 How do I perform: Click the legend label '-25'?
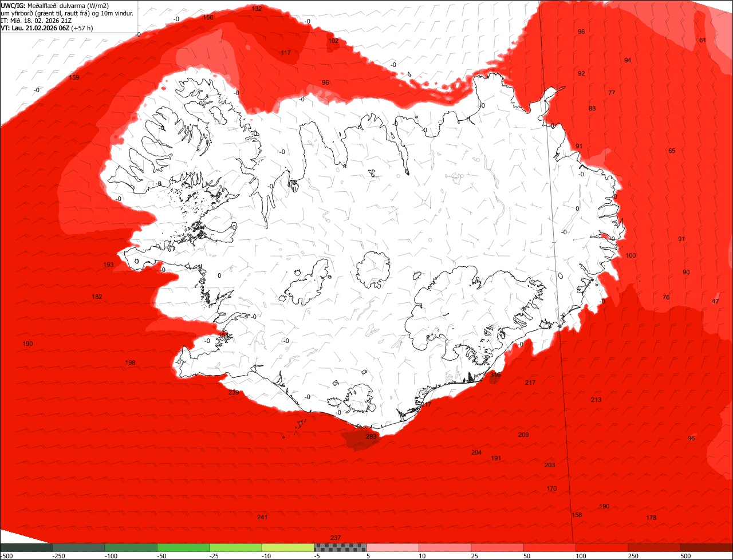coord(215,556)
